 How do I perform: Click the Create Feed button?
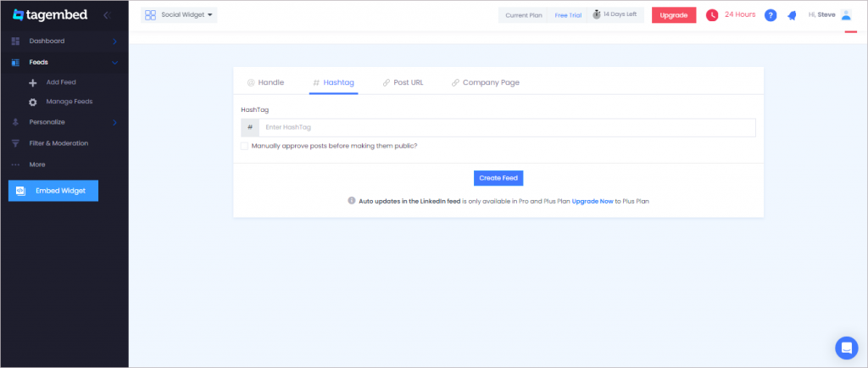coord(498,178)
